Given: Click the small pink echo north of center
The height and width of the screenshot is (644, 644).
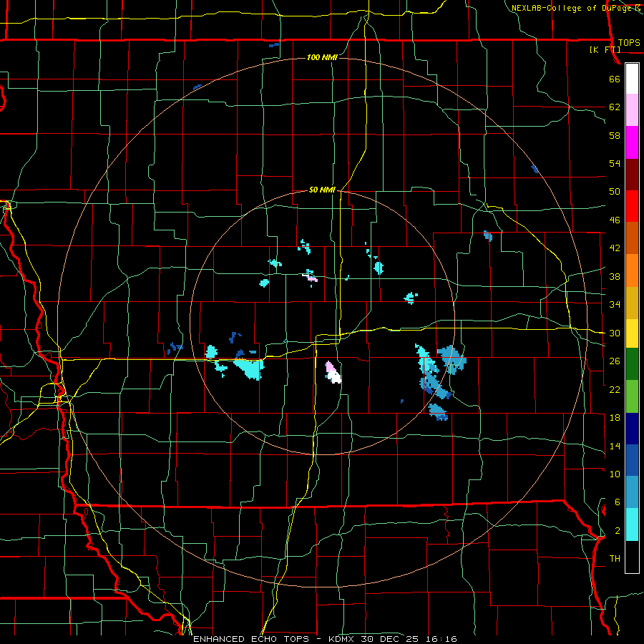Looking at the screenshot, I should 312,278.
